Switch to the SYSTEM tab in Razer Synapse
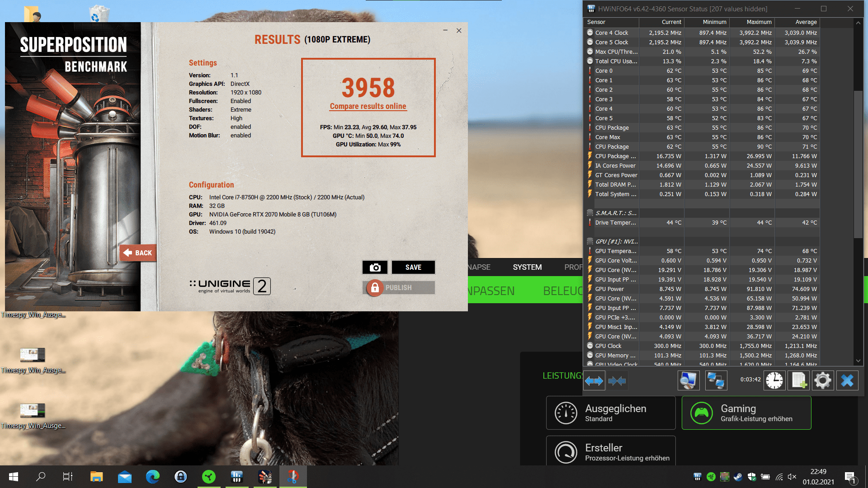 pyautogui.click(x=527, y=267)
